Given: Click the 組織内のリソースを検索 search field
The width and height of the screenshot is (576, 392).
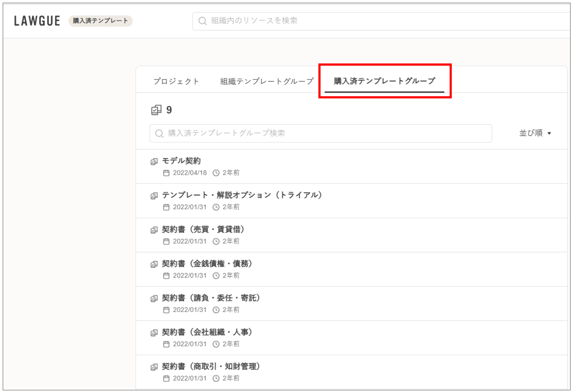Looking at the screenshot, I should click(x=376, y=21).
